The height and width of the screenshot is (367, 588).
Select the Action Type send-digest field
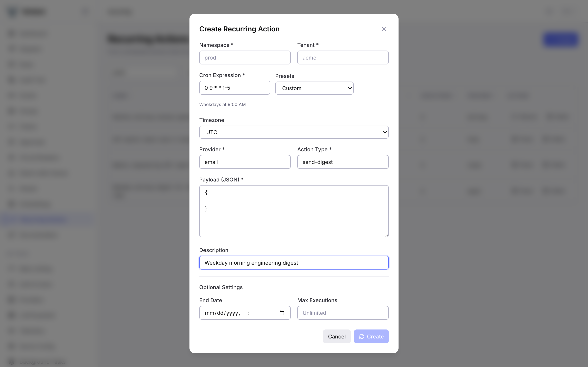(x=343, y=162)
